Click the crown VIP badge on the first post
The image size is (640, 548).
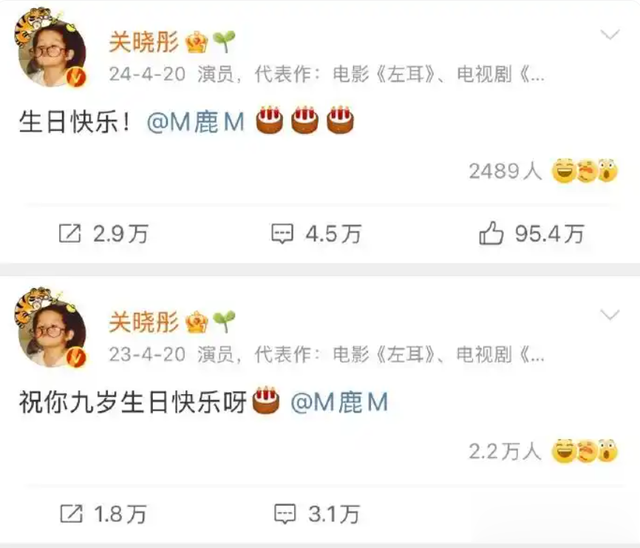197,42
